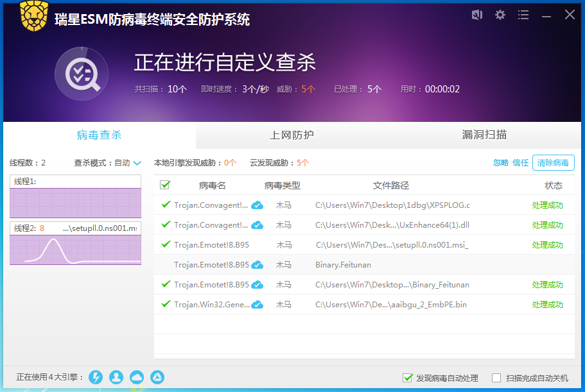
Task: Click the 状态 column header
Action: [554, 185]
